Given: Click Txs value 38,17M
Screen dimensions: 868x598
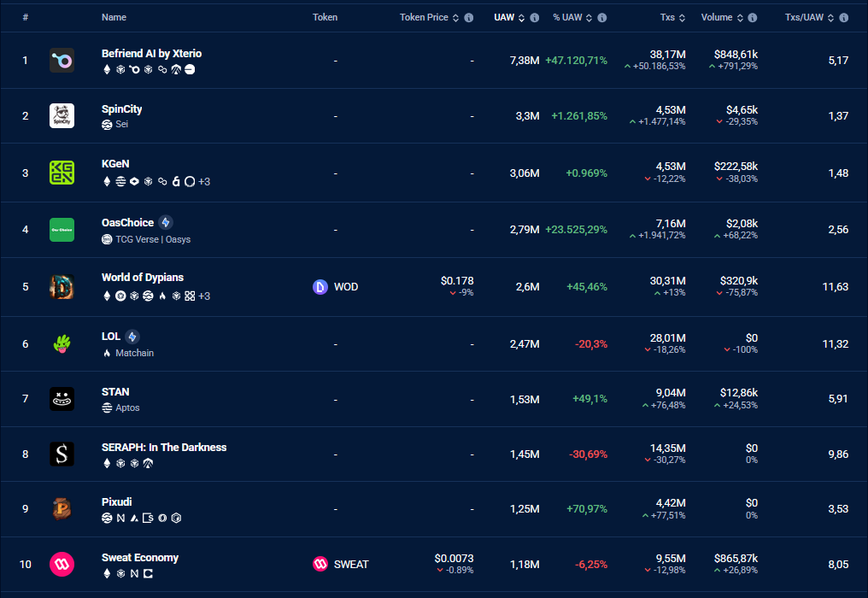Looking at the screenshot, I should point(667,55).
